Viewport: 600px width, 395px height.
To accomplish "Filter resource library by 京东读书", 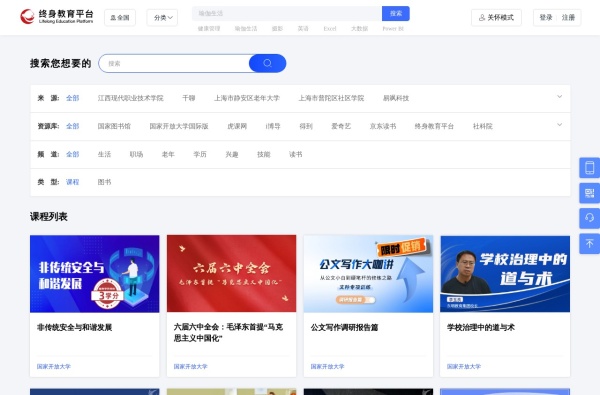I will [x=383, y=126].
